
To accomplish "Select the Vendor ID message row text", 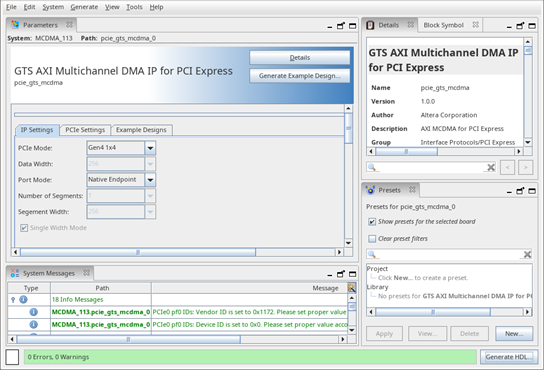I will (x=249, y=312).
